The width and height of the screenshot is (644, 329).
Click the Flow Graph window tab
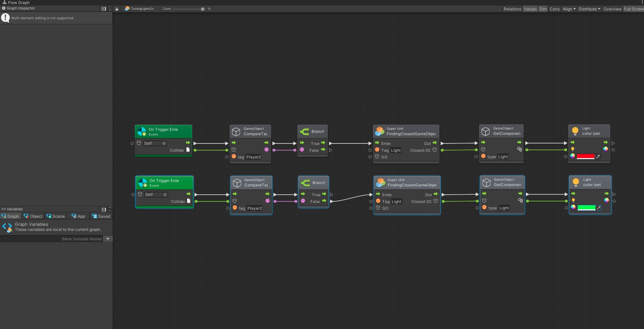(x=16, y=2)
